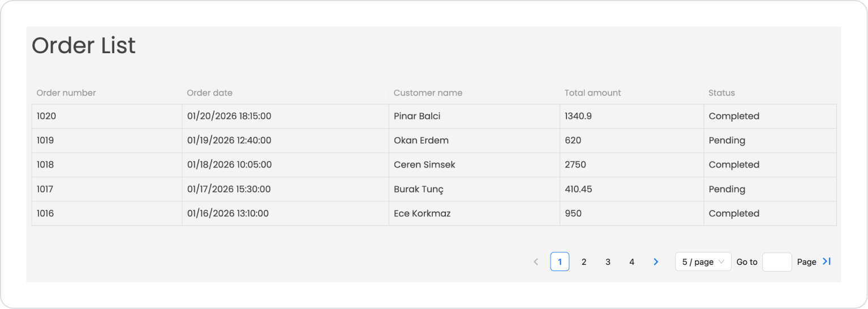Click the 950 total amount cell
Viewport: 868px width, 309px height.
[x=573, y=213]
